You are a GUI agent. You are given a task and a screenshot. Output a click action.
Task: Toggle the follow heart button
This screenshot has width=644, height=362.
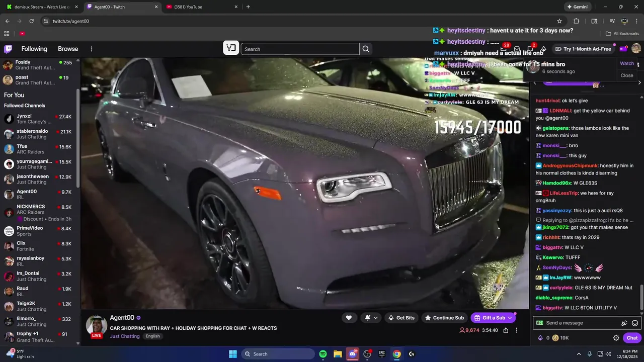tap(349, 318)
